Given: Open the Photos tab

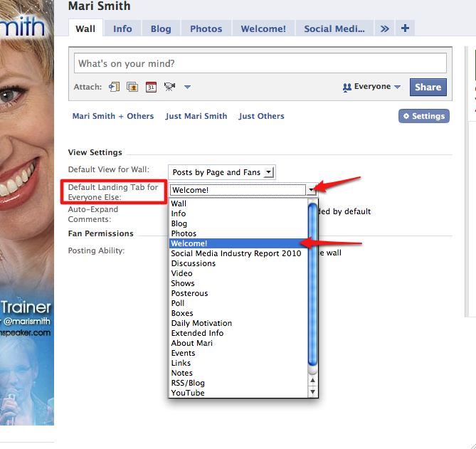Looking at the screenshot, I should click(206, 29).
